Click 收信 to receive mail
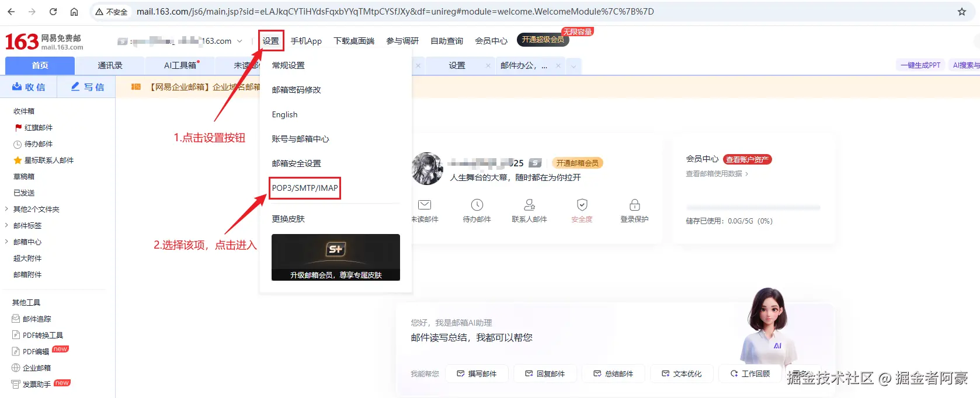The image size is (980, 398). 29,87
